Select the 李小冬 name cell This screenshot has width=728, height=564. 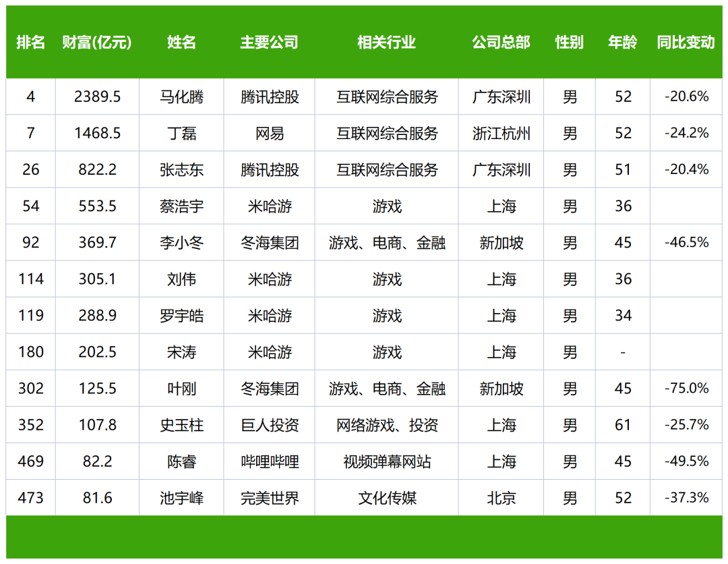coord(181,243)
